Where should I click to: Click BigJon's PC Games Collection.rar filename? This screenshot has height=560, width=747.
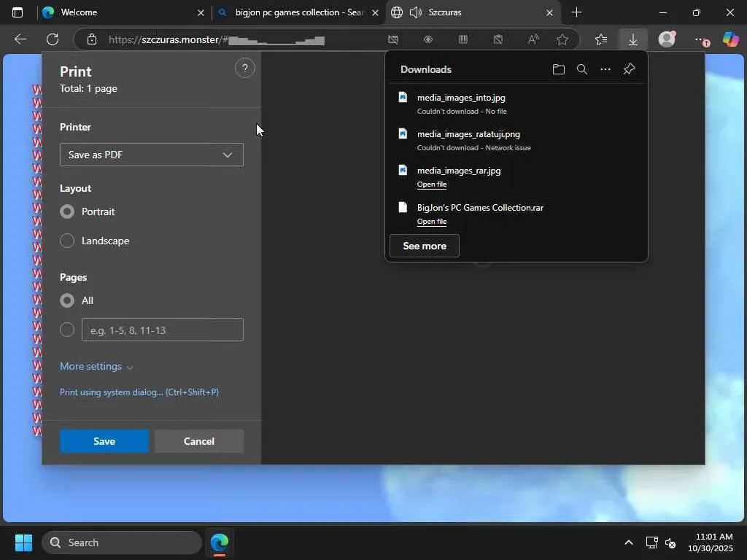pos(480,208)
